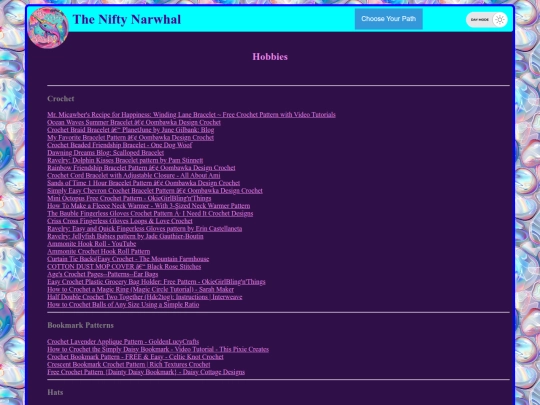
Task: Open Sands of Time Bracelet link
Action: 144,183
